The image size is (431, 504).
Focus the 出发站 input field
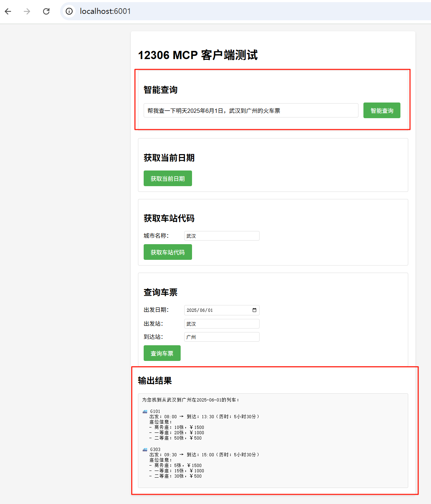(222, 324)
